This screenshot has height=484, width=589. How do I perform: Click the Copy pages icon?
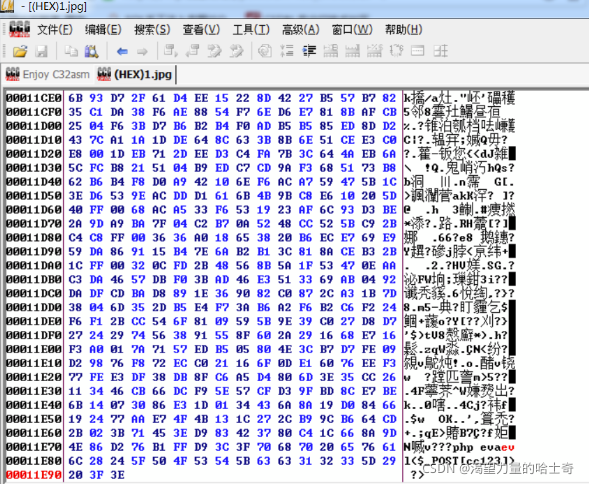click(x=71, y=51)
